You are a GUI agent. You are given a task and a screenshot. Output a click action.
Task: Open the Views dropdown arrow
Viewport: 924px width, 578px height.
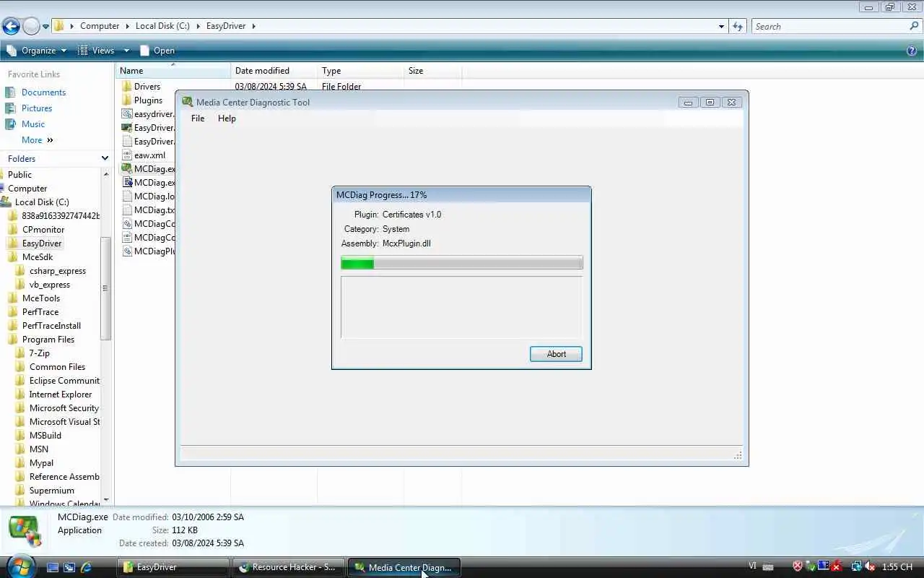pos(126,51)
